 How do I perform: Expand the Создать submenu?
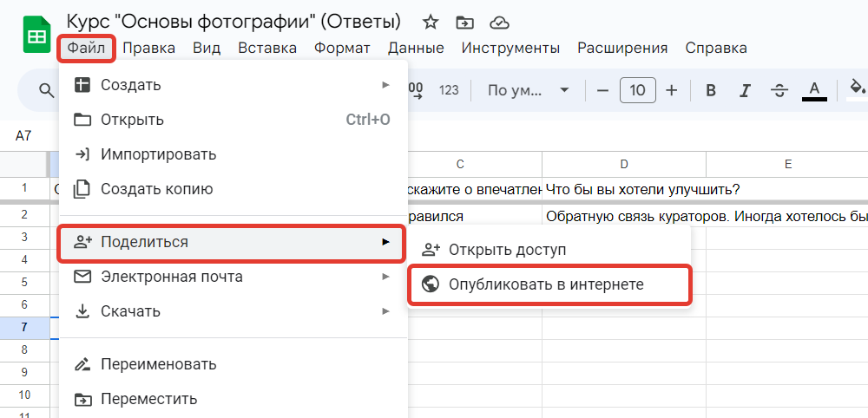(233, 85)
